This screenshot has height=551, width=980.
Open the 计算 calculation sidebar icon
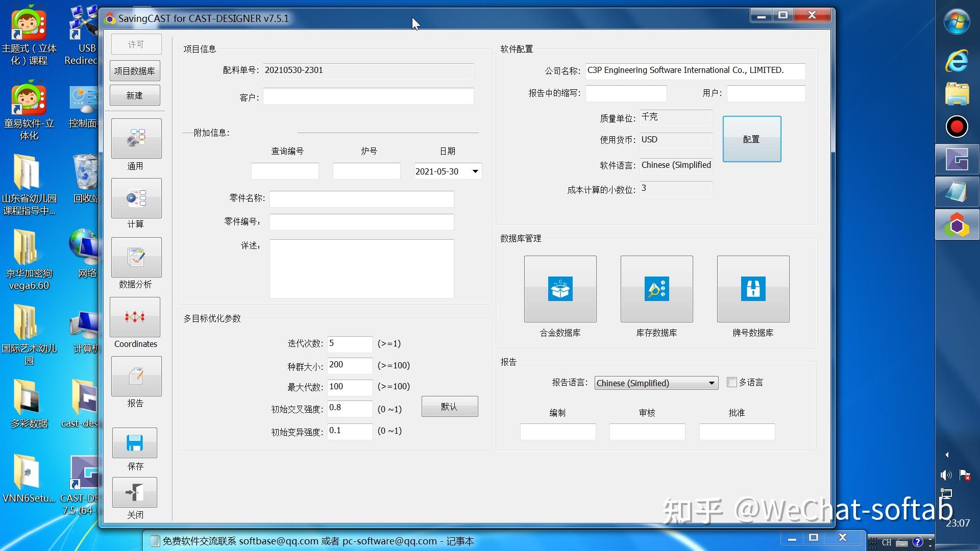point(136,198)
